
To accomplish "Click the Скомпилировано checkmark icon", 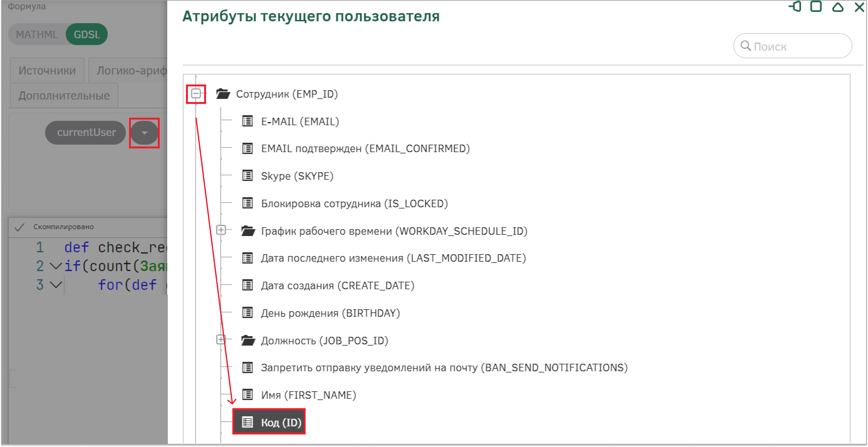I will pyautogui.click(x=19, y=227).
